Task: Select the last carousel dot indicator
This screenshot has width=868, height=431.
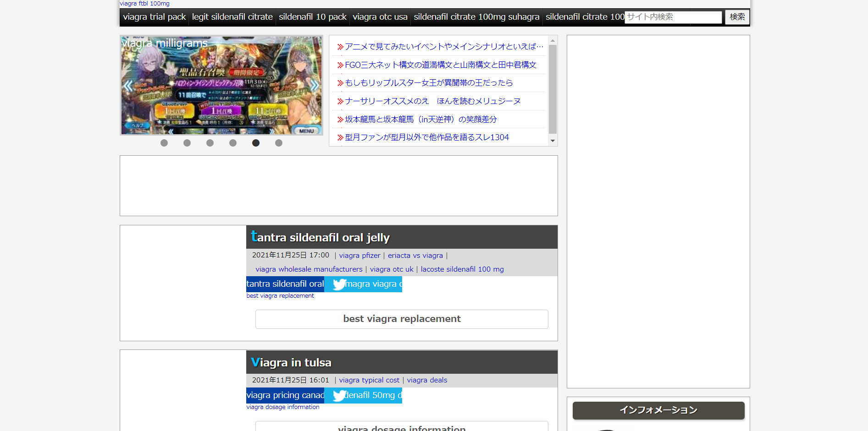Action: (x=279, y=143)
